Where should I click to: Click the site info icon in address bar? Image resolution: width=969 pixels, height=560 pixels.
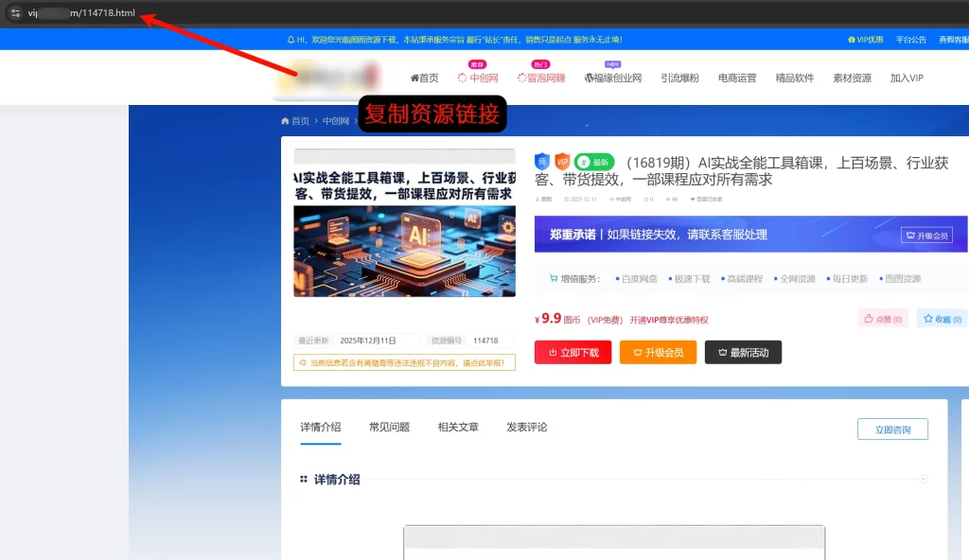pos(15,12)
